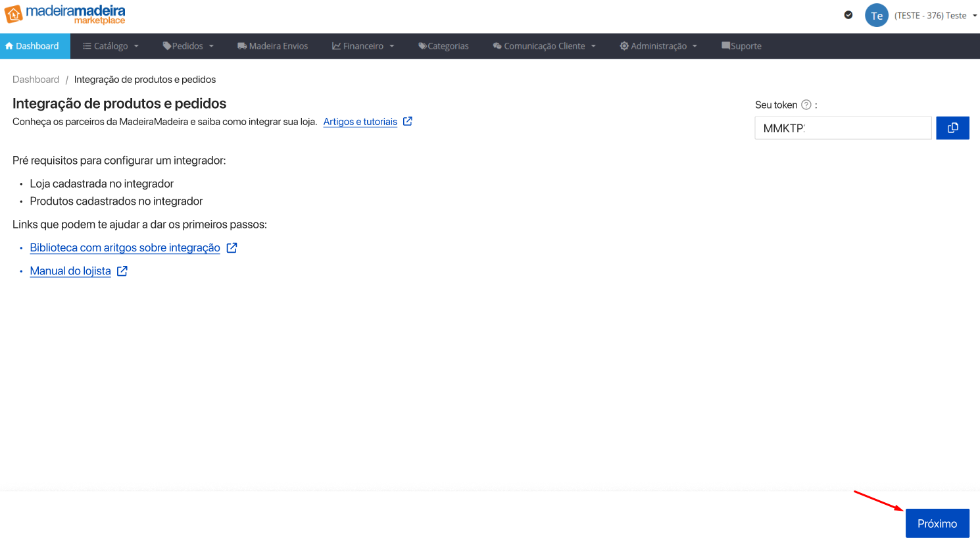Open the (TESTE - 376) Teste account dropdown
The width and height of the screenshot is (980, 543).
point(935,16)
